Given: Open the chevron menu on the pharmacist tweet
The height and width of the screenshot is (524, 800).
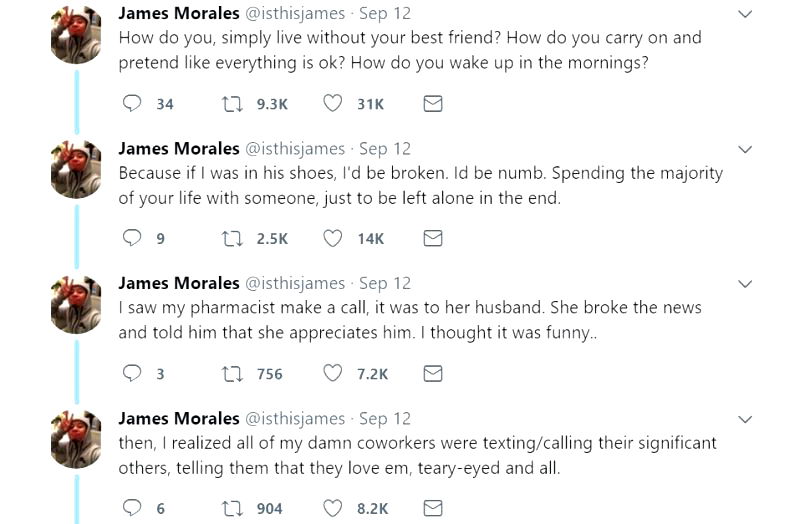Looking at the screenshot, I should point(744,284).
